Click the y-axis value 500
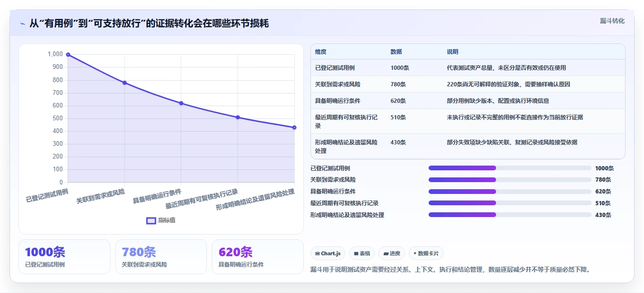This screenshot has width=644, height=293. pyautogui.click(x=58, y=118)
